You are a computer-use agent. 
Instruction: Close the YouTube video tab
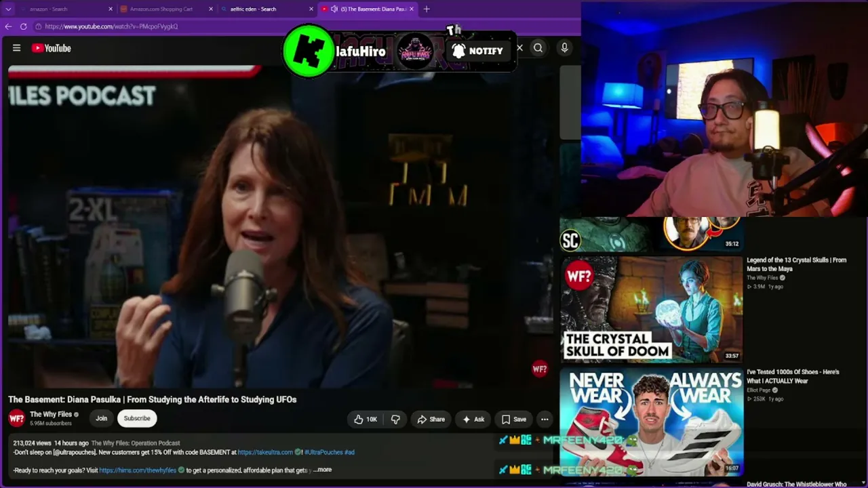pyautogui.click(x=411, y=9)
